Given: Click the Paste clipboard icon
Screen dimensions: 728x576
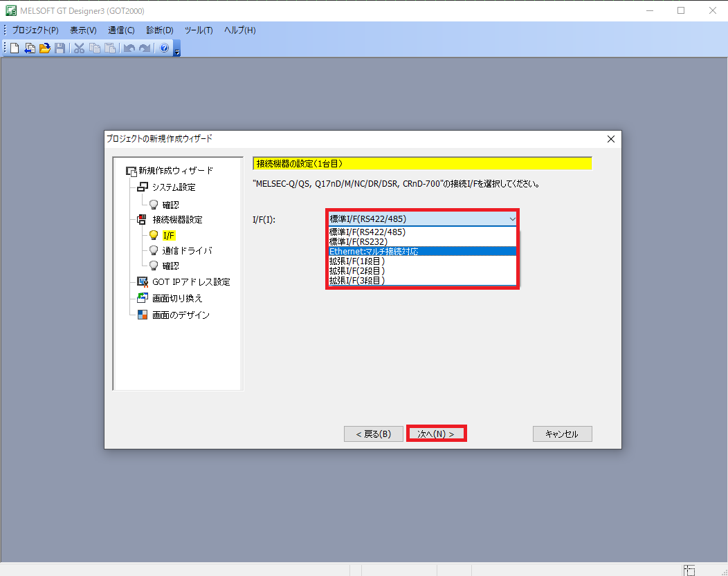Looking at the screenshot, I should [110, 48].
